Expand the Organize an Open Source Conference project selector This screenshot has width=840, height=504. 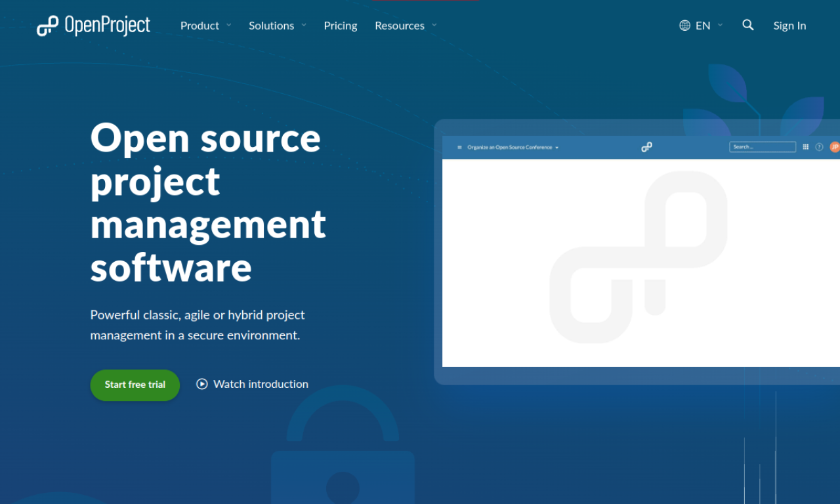(x=557, y=147)
